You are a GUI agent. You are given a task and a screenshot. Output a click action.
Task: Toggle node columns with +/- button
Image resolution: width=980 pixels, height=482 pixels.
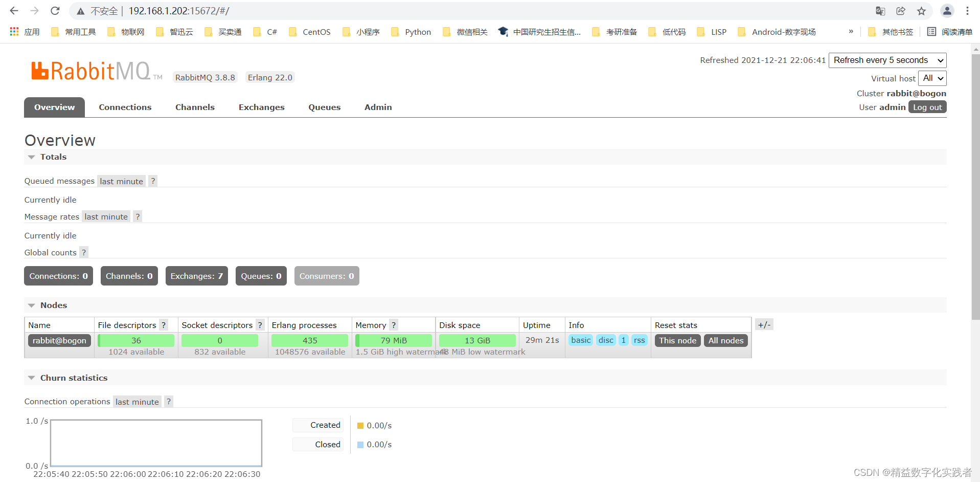(x=764, y=325)
